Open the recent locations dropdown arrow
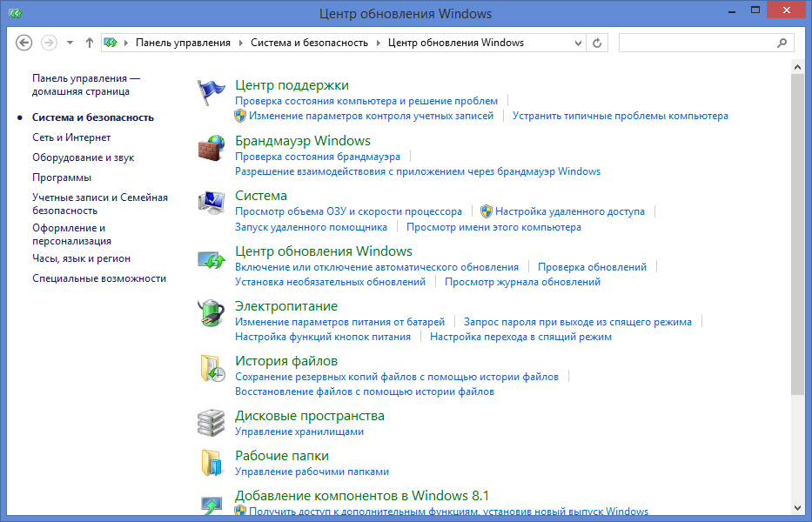Screen dimensions: 812x522 pyautogui.click(x=70, y=43)
